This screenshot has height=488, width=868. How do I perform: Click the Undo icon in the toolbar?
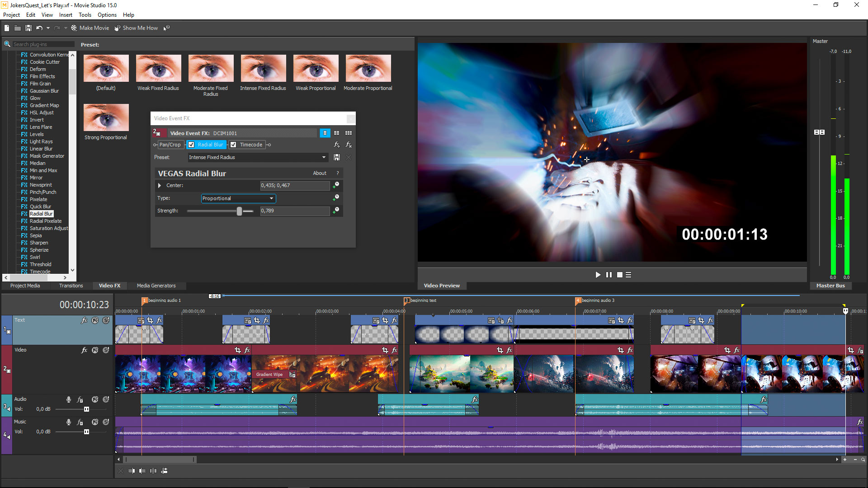39,28
